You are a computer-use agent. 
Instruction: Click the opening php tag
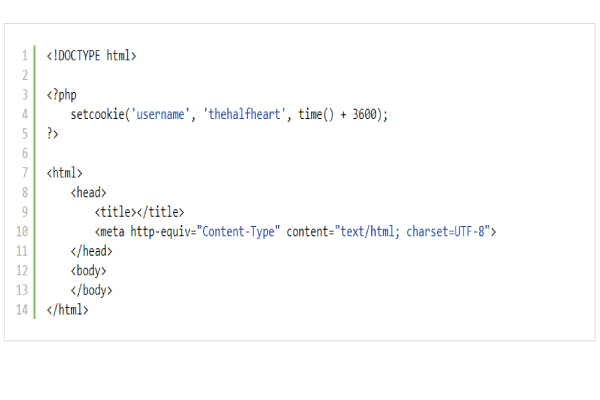(x=61, y=95)
